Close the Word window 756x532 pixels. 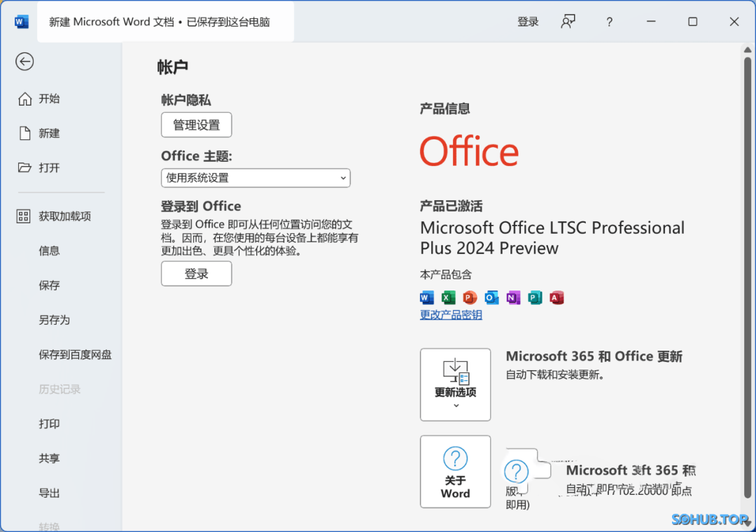click(x=734, y=22)
